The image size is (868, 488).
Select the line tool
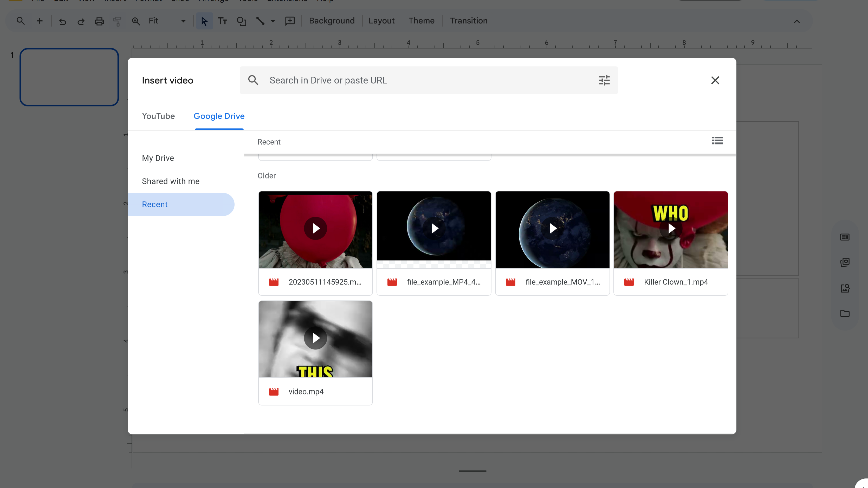(x=260, y=21)
